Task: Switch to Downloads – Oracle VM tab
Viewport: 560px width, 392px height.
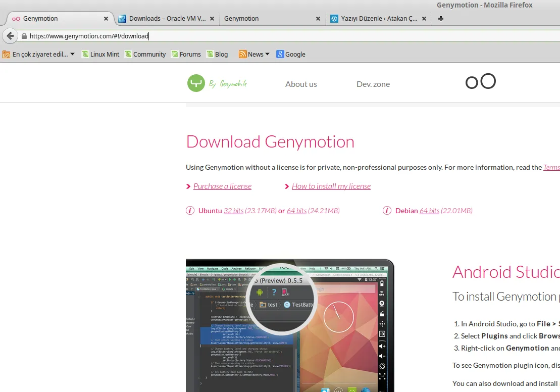Action: (x=167, y=19)
